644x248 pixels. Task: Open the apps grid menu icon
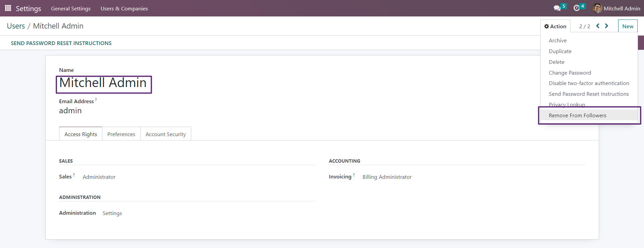tap(8, 8)
